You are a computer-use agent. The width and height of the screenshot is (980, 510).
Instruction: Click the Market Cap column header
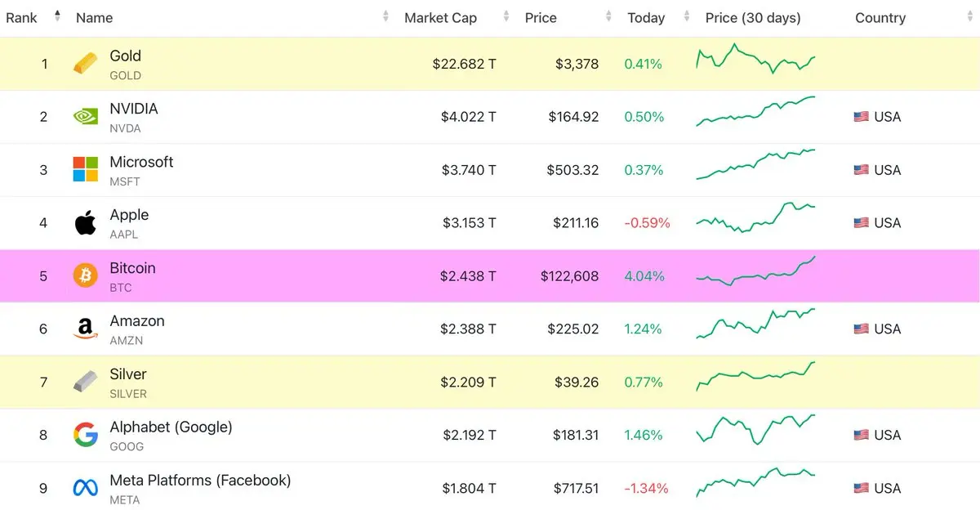[x=440, y=18]
